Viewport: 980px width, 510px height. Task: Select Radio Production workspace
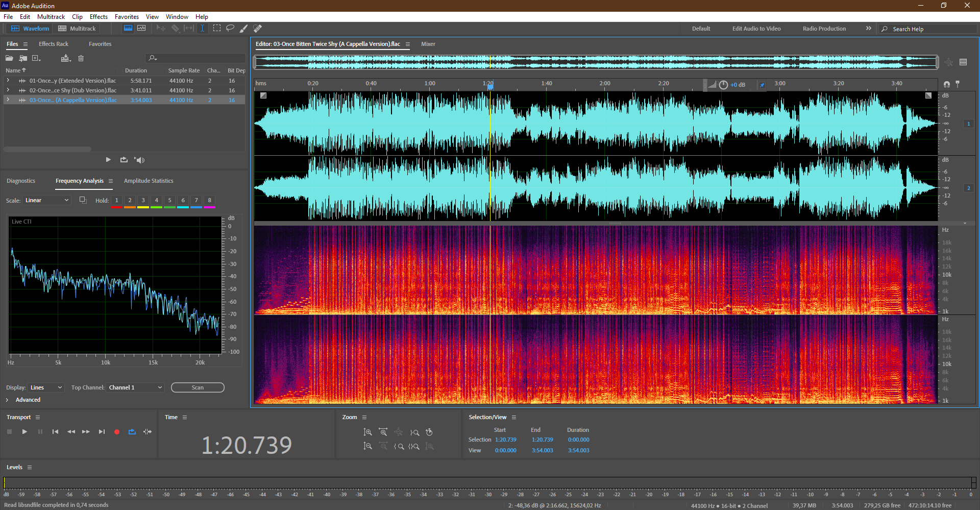coord(824,29)
